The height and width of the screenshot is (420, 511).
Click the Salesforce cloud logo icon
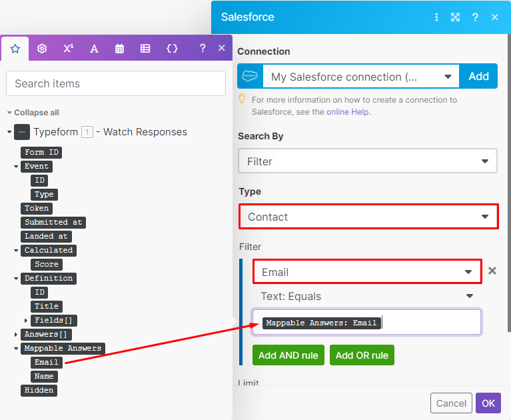(250, 76)
